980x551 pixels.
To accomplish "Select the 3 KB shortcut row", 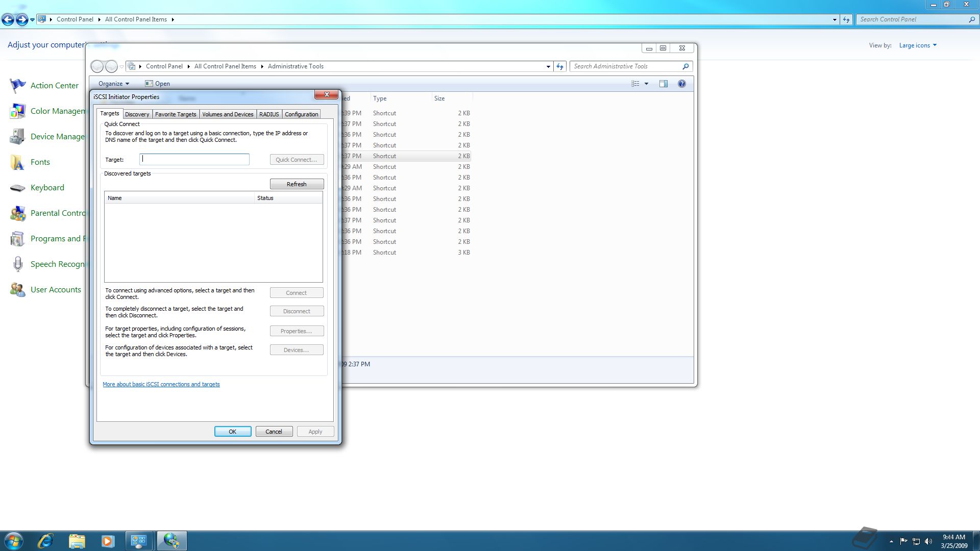I will pos(406,253).
